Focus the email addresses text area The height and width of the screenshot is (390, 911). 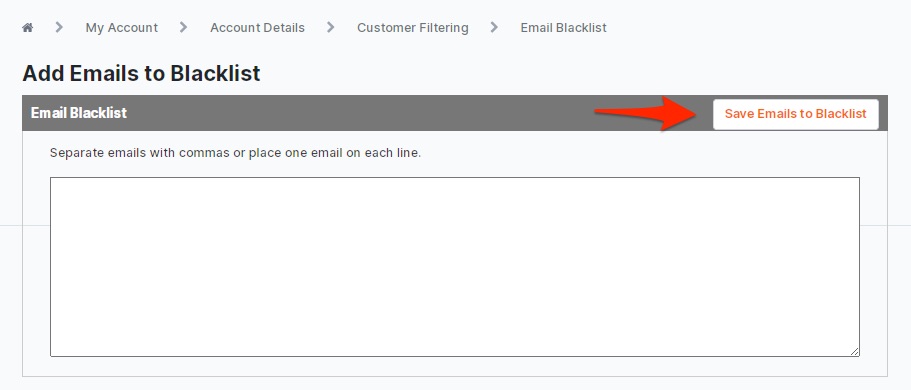(455, 267)
